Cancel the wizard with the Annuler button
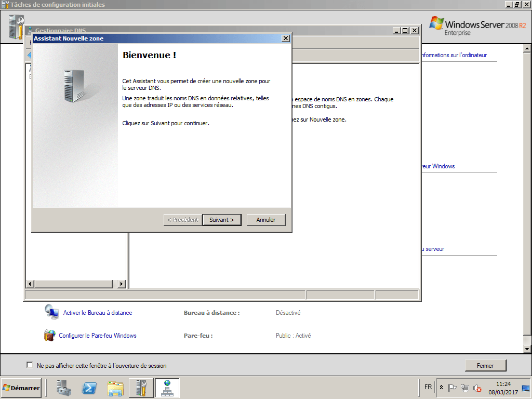Image resolution: width=532 pixels, height=399 pixels. (265, 219)
